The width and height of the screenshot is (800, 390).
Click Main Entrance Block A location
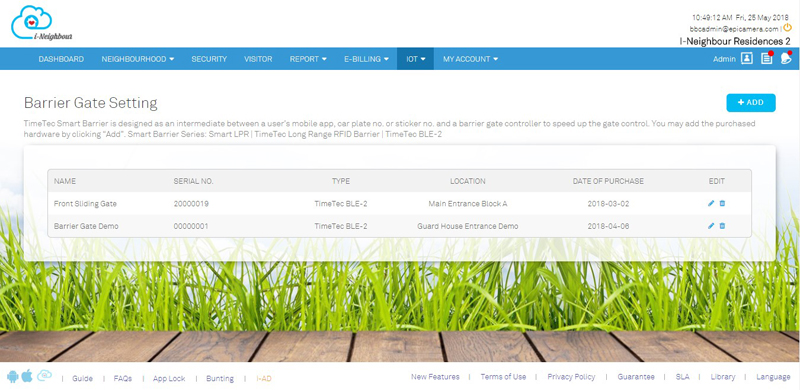468,204
